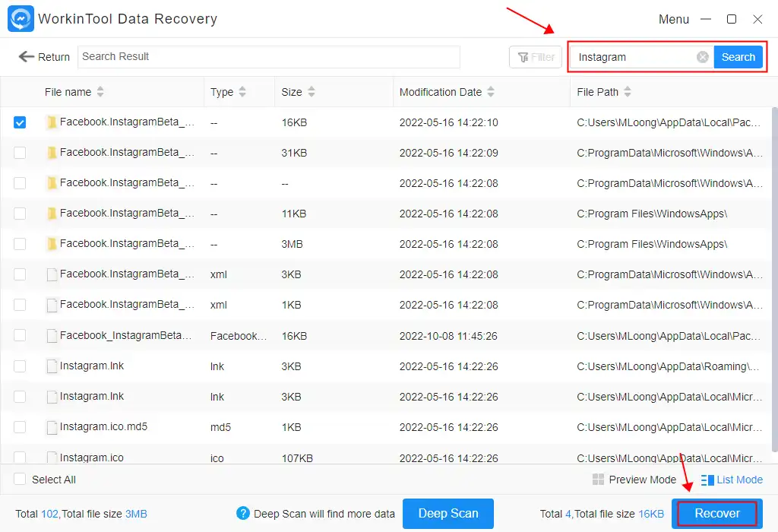Click the folder icon of the 31KB Facebook.InstagramBeta row
The height and width of the screenshot is (532, 778).
pyautogui.click(x=52, y=153)
